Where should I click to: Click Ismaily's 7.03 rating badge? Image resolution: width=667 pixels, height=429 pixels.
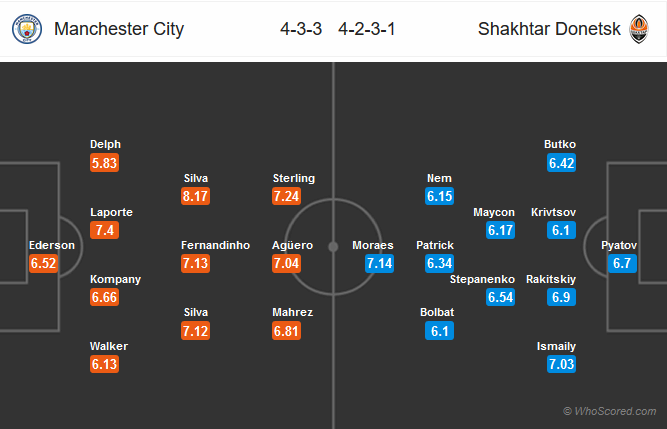click(x=562, y=364)
